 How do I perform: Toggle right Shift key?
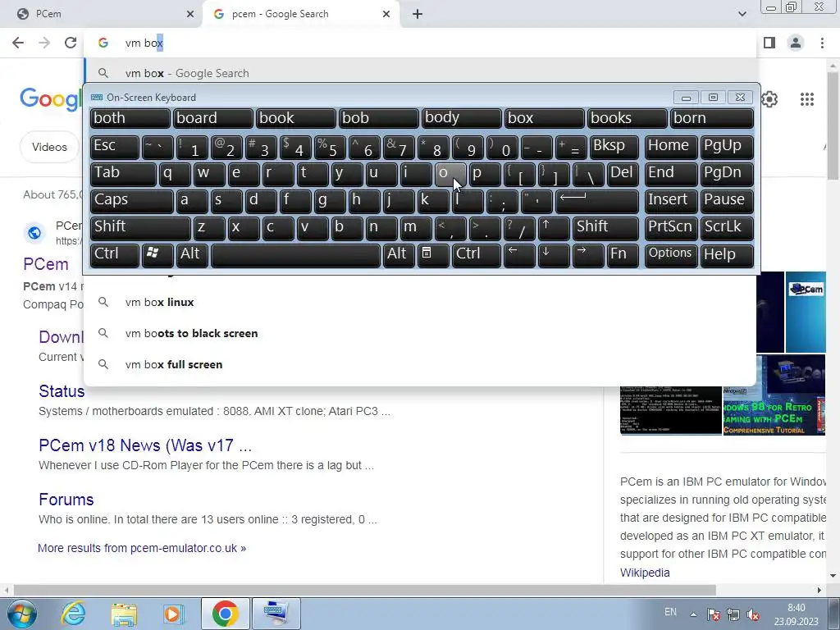click(606, 228)
